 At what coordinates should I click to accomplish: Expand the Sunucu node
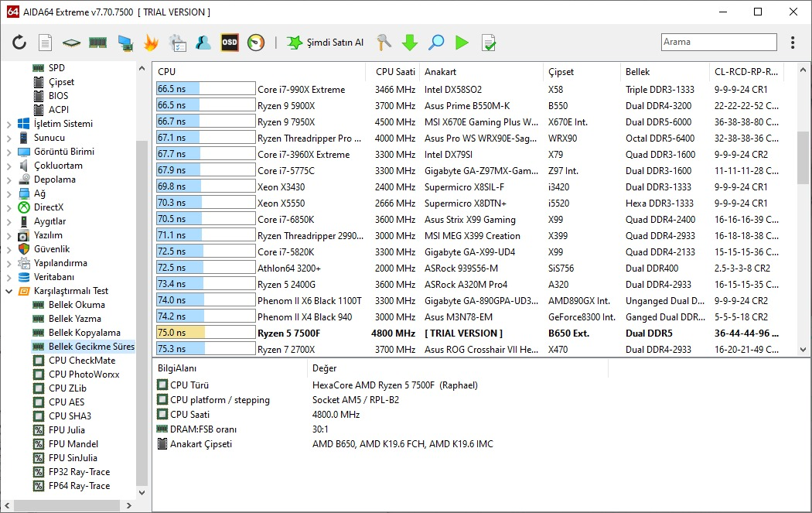[9, 139]
